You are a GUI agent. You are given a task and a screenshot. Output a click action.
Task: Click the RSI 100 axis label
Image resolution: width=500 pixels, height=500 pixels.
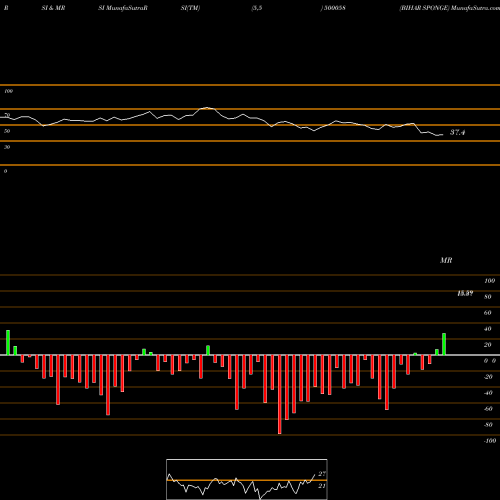coord(8,91)
